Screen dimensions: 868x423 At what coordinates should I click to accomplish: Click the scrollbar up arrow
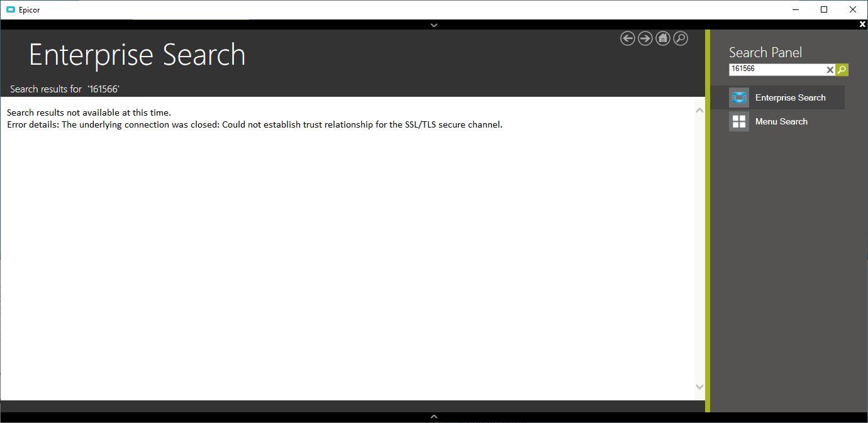(x=699, y=109)
